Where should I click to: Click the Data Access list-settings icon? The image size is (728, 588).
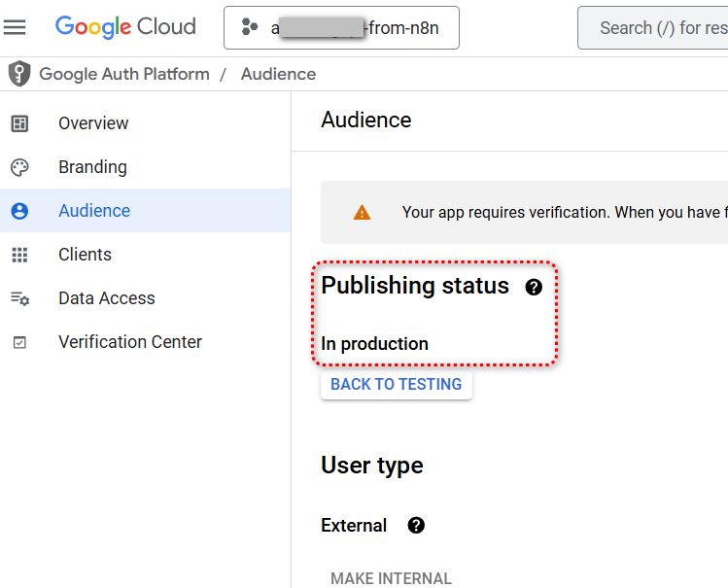tap(20, 298)
